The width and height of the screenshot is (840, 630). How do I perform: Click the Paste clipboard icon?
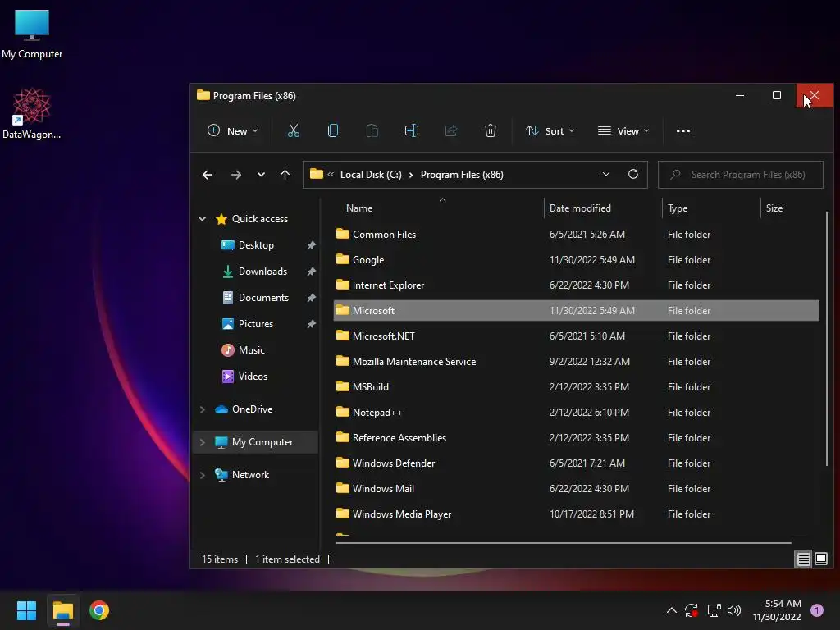372,130
